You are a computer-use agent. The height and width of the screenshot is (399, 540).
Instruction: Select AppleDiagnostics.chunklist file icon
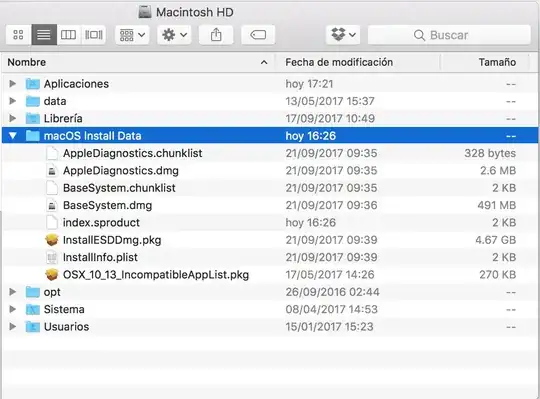click(x=52, y=153)
